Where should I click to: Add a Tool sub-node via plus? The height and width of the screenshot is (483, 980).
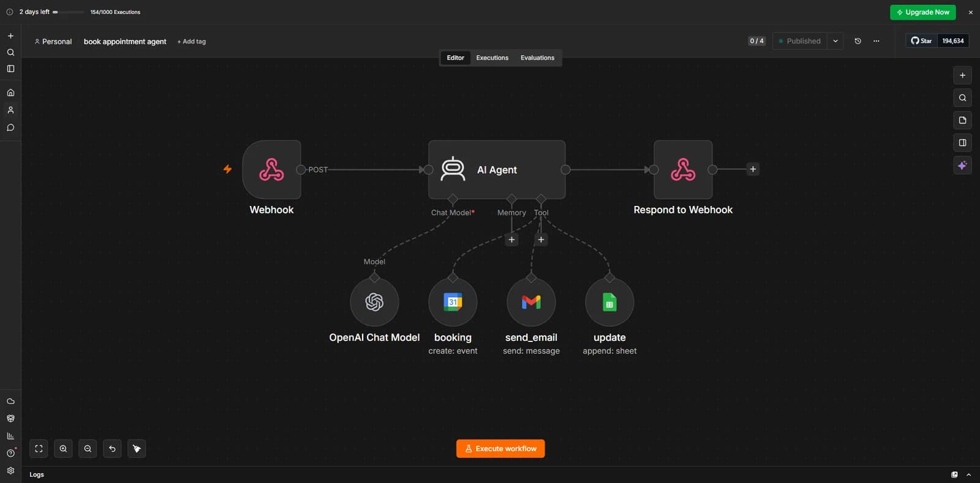(x=541, y=240)
